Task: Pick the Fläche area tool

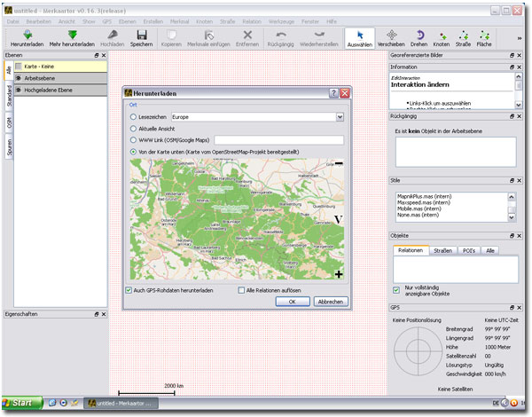Action: pos(485,35)
